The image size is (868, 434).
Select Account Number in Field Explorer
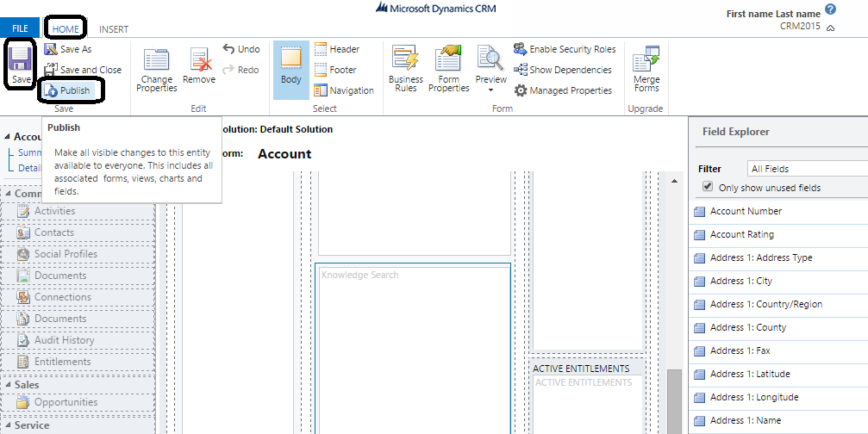coord(746,211)
